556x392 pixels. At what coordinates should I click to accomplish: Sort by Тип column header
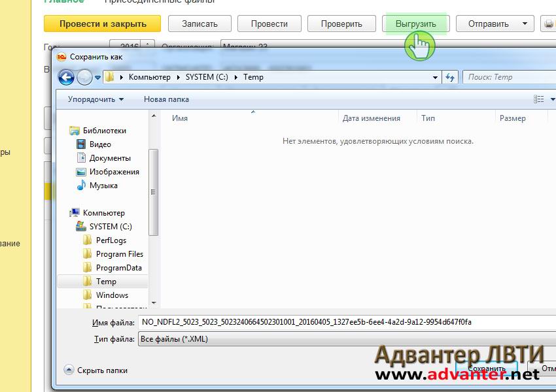click(428, 118)
